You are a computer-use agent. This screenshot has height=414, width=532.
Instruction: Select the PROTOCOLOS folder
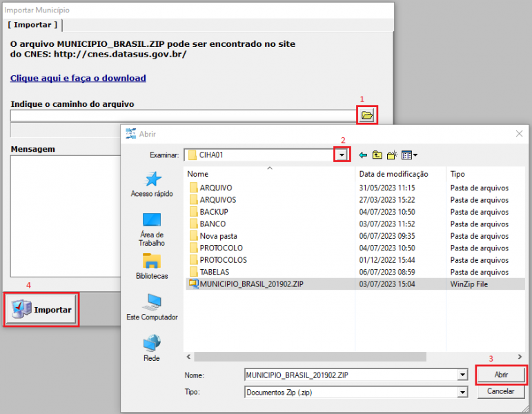click(x=224, y=260)
